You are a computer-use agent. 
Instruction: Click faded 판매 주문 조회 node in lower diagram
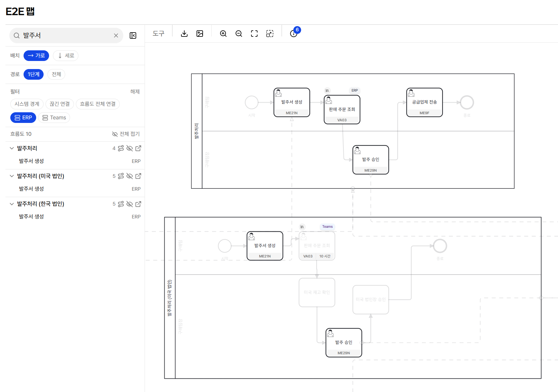click(x=317, y=246)
